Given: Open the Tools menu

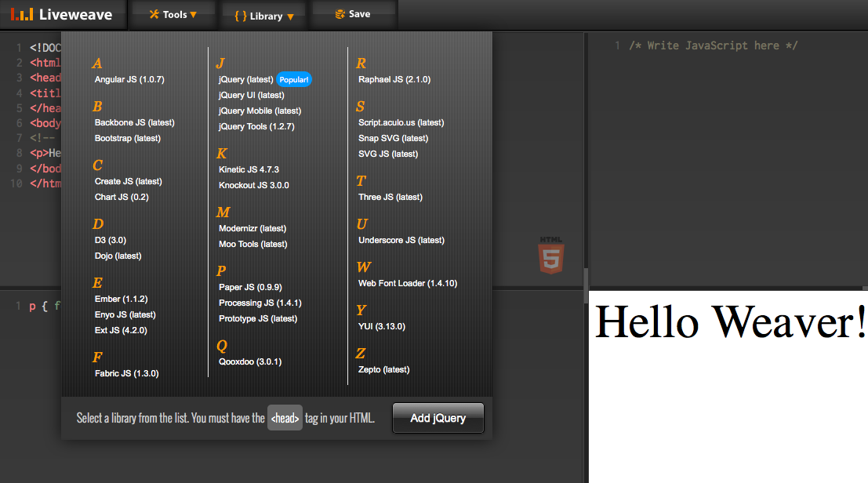Looking at the screenshot, I should click(x=173, y=14).
